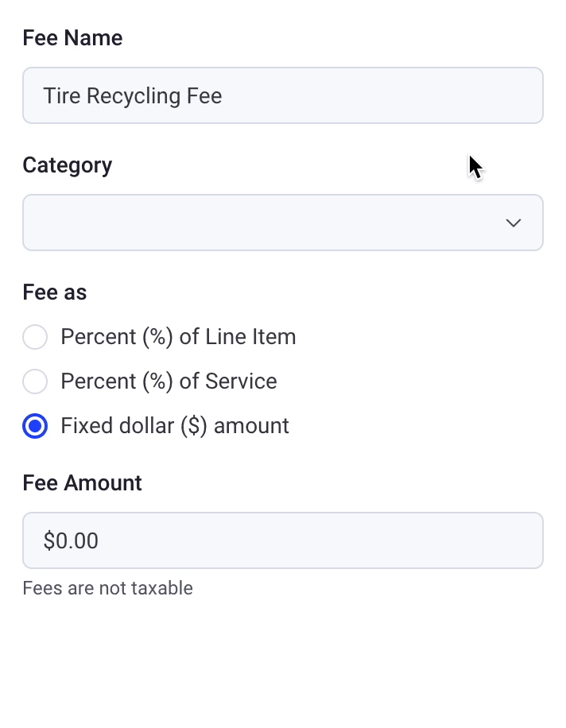
Task: Click the Fee as heading
Action: [x=54, y=292]
